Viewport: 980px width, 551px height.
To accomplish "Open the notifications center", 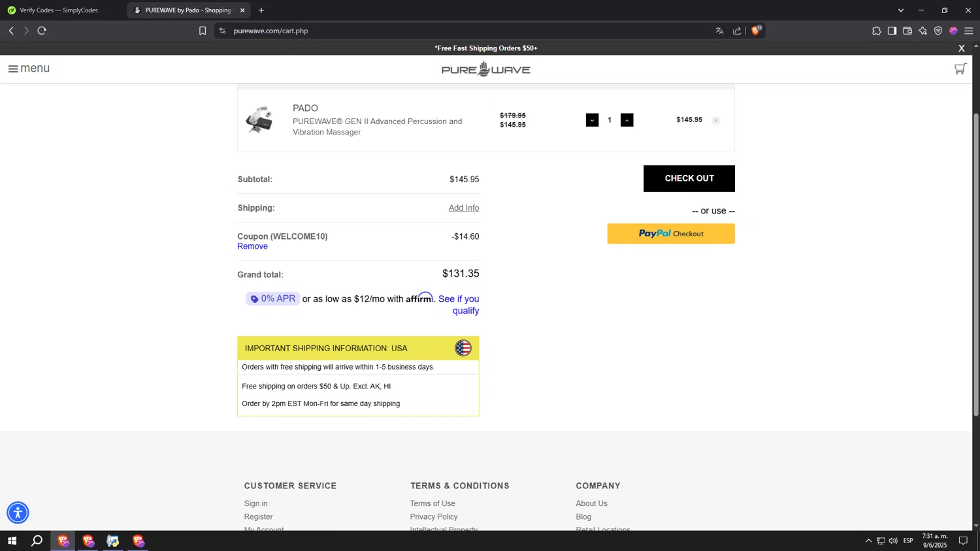I will click(x=963, y=541).
